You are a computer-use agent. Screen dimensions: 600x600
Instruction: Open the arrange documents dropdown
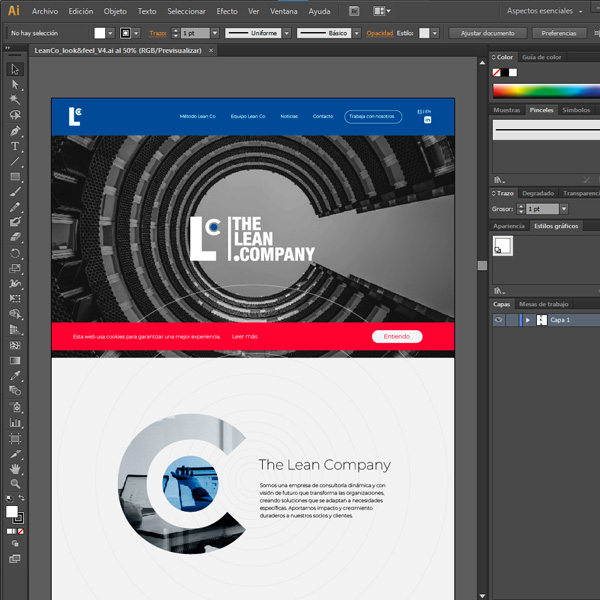point(381,11)
